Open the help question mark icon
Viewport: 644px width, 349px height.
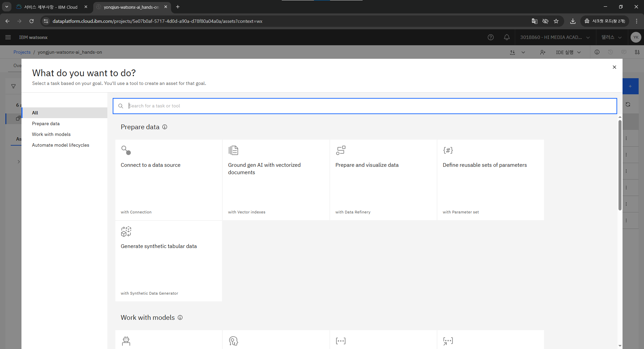(x=491, y=37)
